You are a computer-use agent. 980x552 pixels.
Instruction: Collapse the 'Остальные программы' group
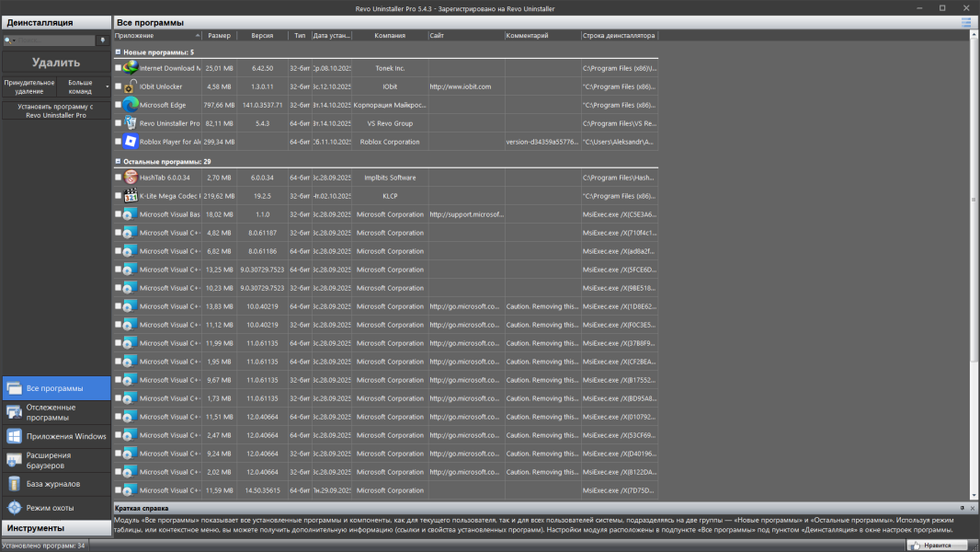(118, 161)
